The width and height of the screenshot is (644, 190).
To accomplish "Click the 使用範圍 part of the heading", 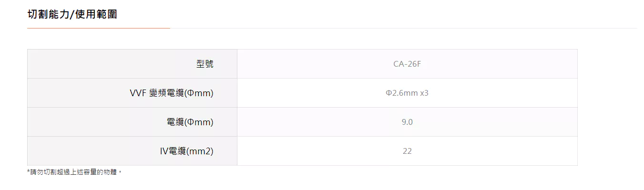I will point(95,14).
